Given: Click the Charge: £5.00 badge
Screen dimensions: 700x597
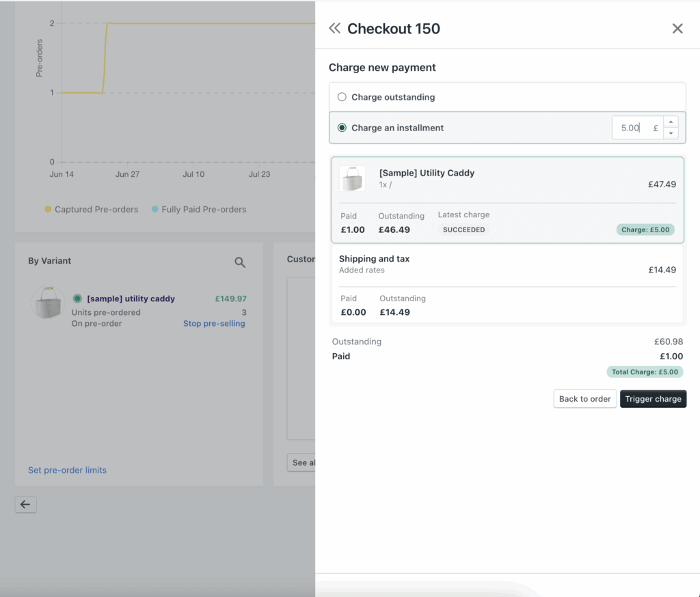Looking at the screenshot, I should coord(645,230).
